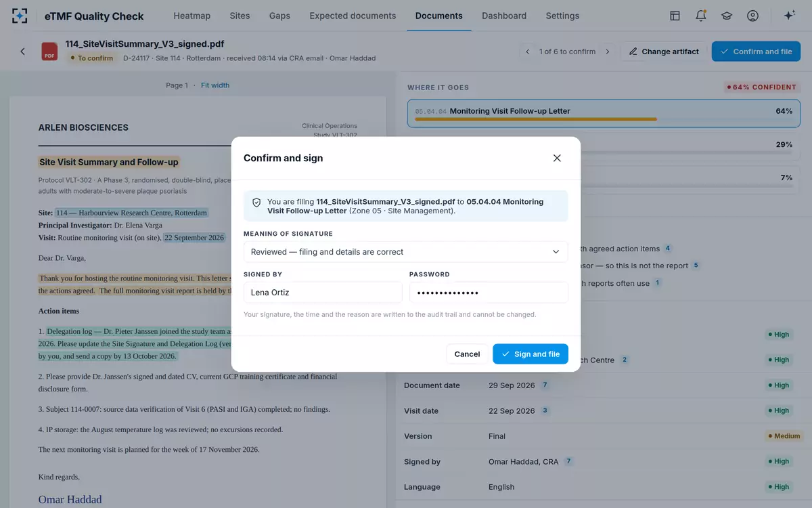Switch to the Gaps tab
The height and width of the screenshot is (508, 812).
[279, 16]
